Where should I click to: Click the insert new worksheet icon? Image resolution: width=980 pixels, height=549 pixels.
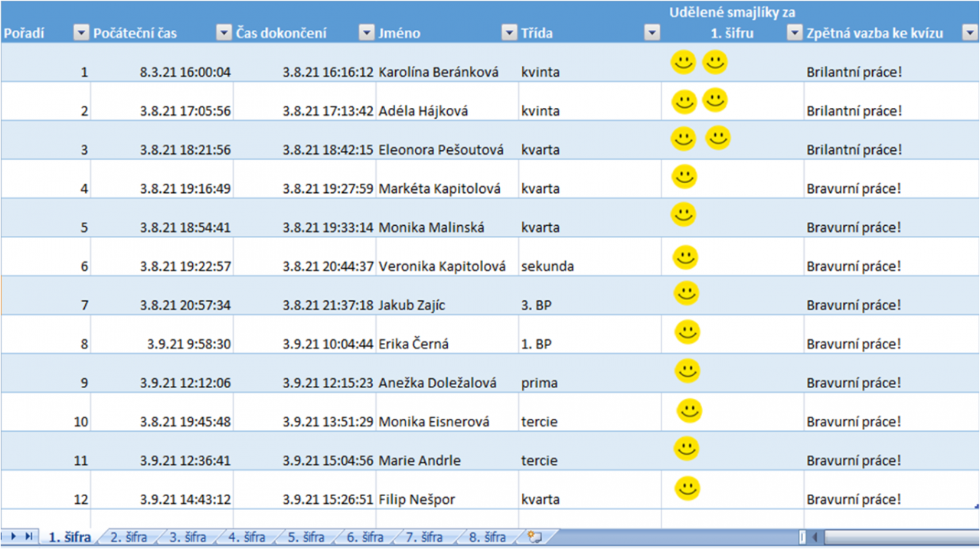tap(534, 537)
